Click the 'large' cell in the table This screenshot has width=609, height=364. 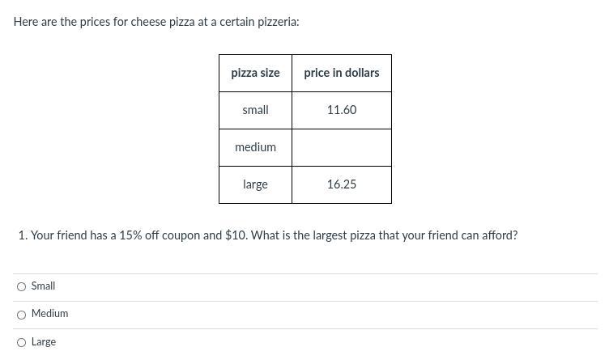(x=255, y=184)
